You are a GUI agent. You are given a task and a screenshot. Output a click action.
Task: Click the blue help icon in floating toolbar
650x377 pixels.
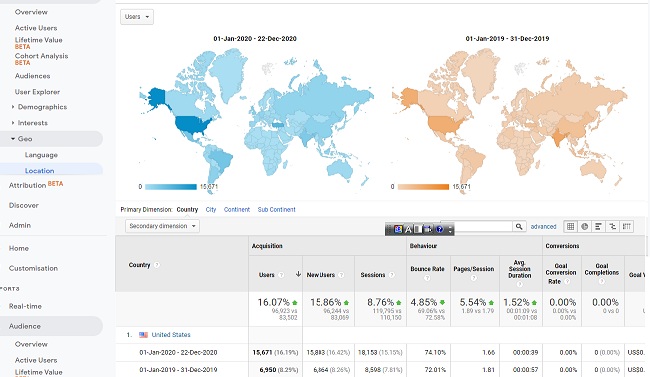[439, 229]
